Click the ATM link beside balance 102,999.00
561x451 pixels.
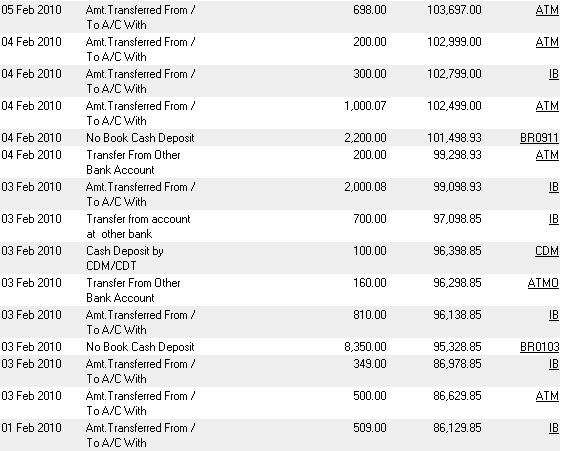547,42
